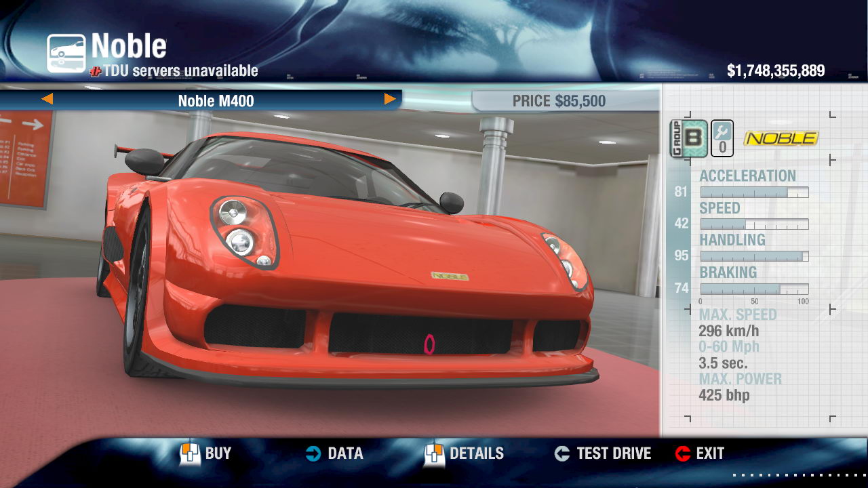The width and height of the screenshot is (868, 488).
Task: Click the MAX. POWER label
Action: [741, 379]
